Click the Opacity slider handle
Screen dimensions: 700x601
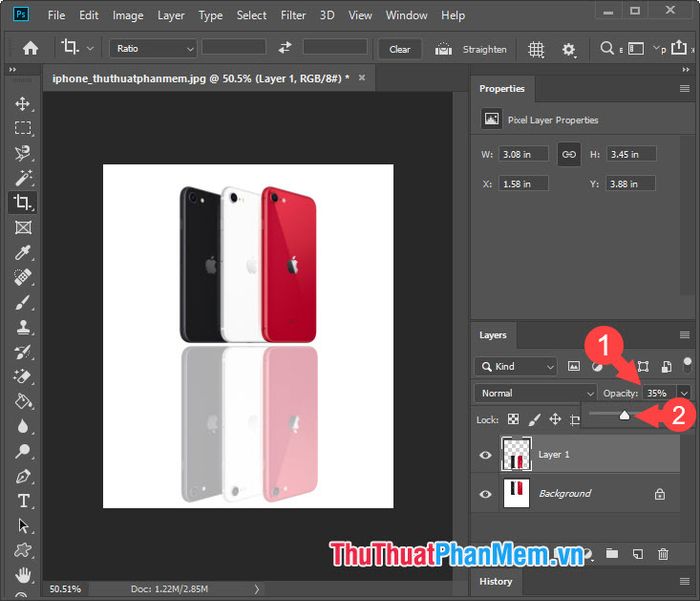(624, 415)
